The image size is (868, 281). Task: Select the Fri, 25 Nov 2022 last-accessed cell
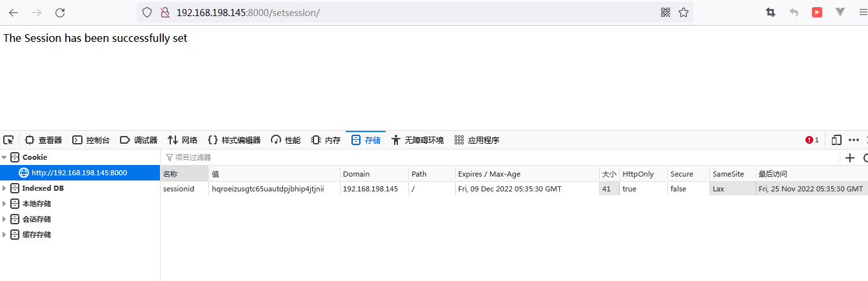tap(812, 189)
